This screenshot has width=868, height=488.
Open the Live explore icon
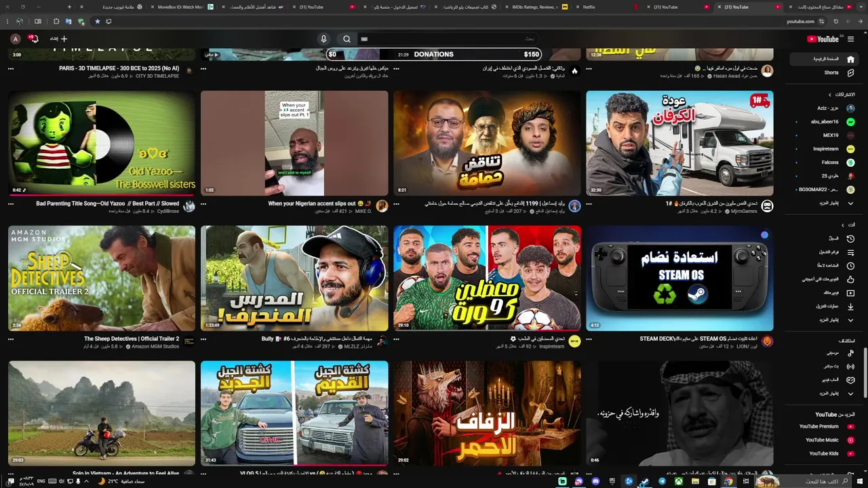point(850,367)
